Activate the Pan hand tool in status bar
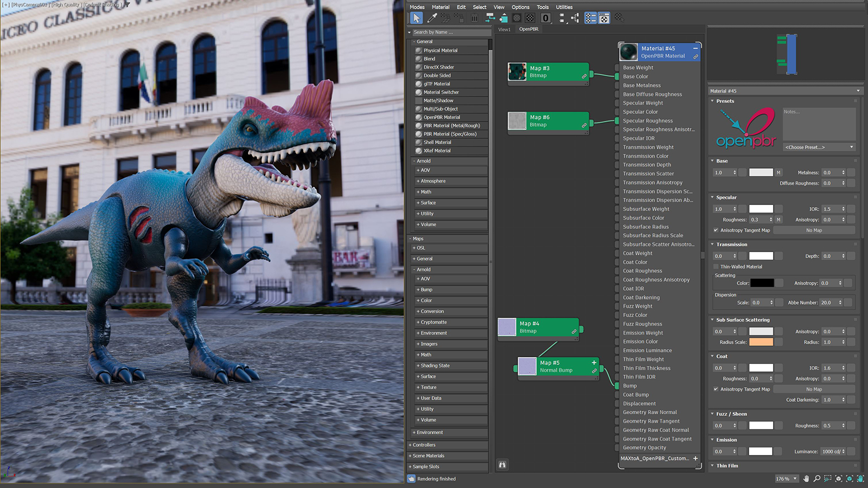 coord(806,479)
